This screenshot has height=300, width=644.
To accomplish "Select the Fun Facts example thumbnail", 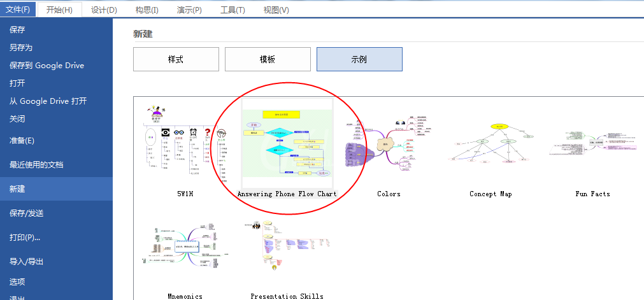I will point(592,144).
